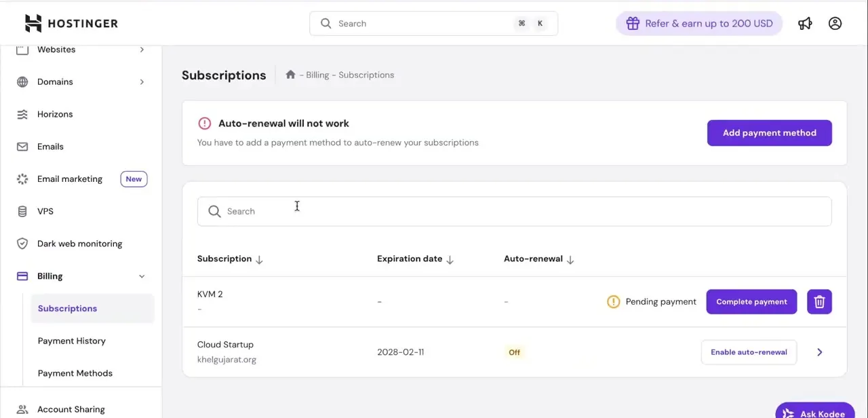This screenshot has width=868, height=418.
Task: Open Cloud Startup details arrow
Action: tap(819, 352)
